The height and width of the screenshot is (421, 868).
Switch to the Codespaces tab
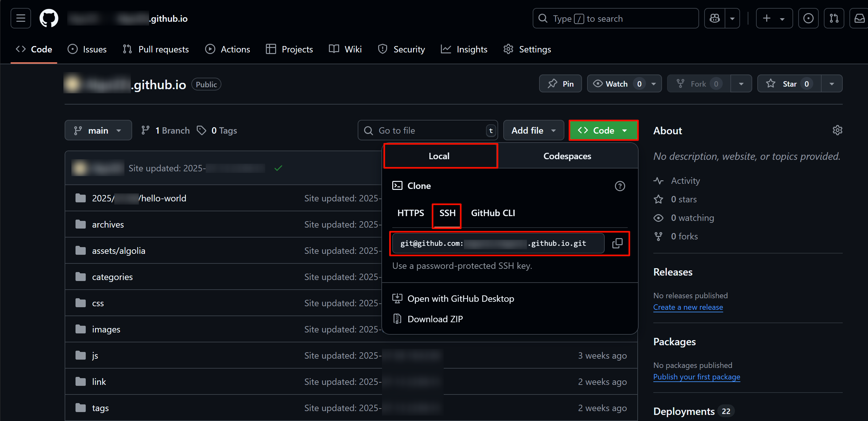(567, 156)
